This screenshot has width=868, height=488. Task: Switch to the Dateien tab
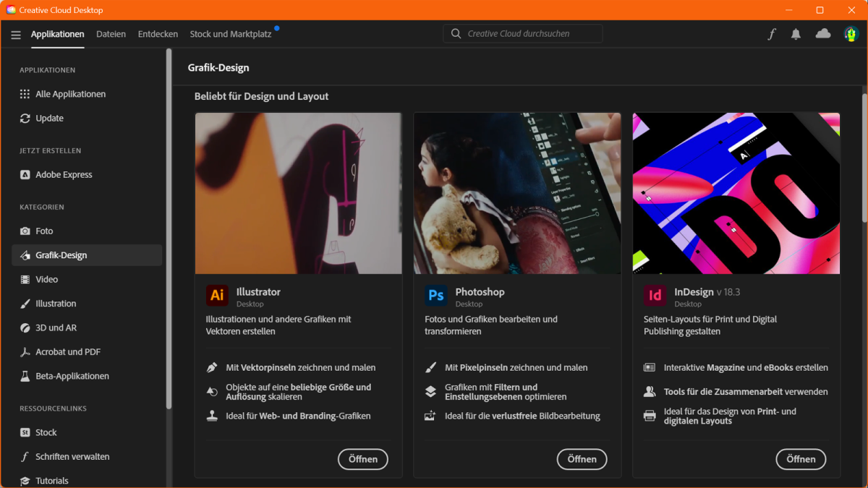111,34
